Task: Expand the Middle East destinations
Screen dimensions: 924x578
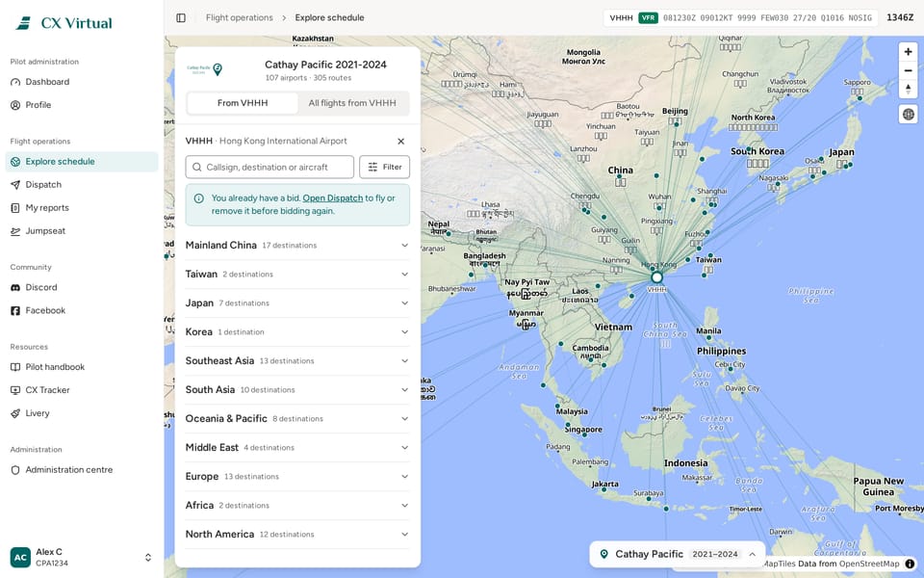Action: tap(297, 448)
